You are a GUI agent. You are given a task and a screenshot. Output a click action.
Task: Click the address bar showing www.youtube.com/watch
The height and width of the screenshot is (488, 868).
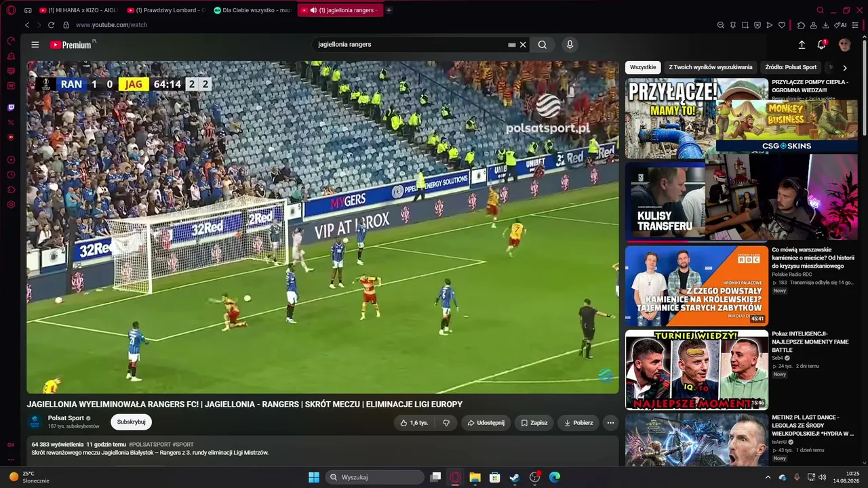click(x=111, y=25)
